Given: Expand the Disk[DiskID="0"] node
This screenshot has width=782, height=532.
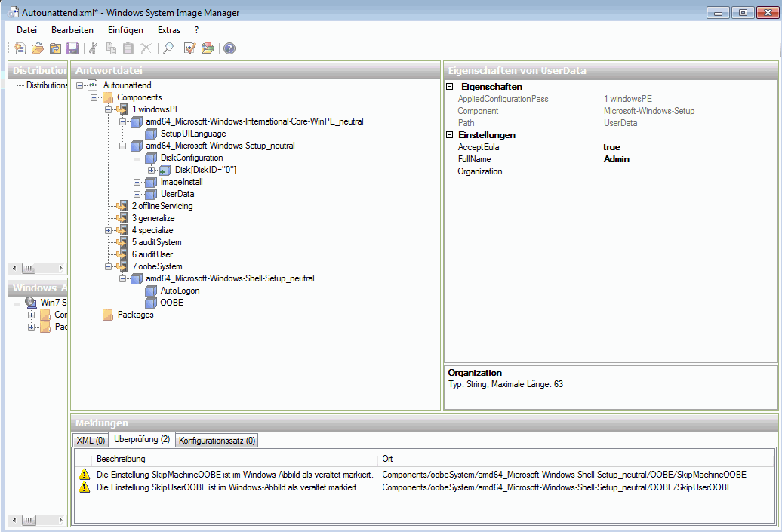Looking at the screenshot, I should tap(152, 170).
